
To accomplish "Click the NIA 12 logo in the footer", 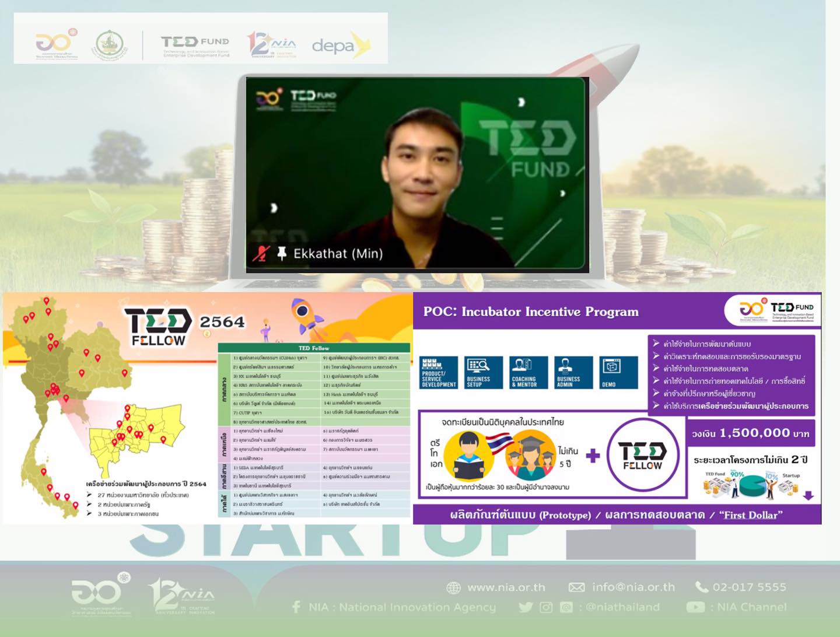I will click(x=182, y=596).
